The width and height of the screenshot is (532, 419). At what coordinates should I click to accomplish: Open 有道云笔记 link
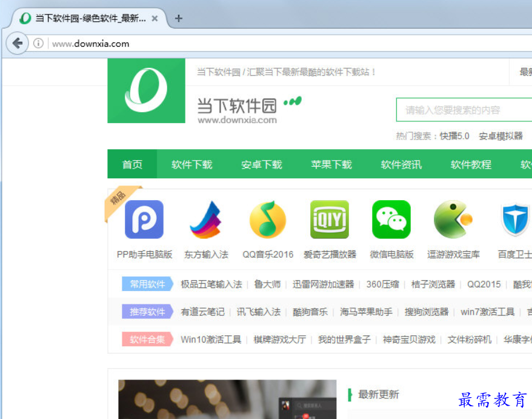point(202,312)
